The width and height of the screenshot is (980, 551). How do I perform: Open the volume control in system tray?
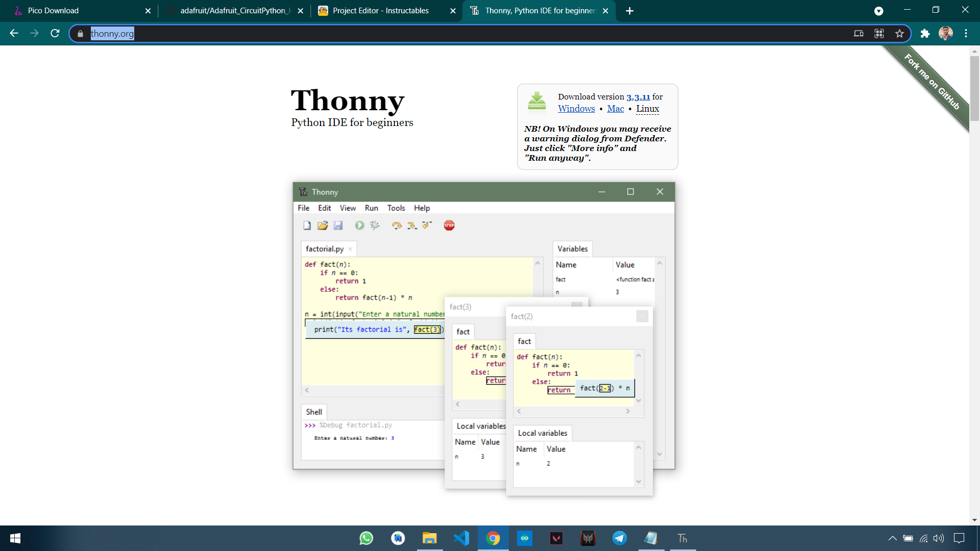pos(939,538)
